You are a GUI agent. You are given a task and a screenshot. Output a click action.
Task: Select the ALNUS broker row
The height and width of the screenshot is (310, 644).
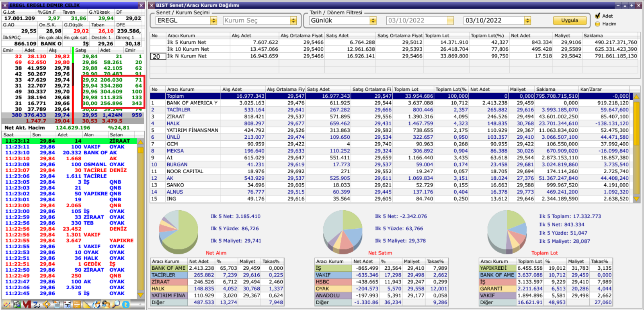click(x=390, y=192)
